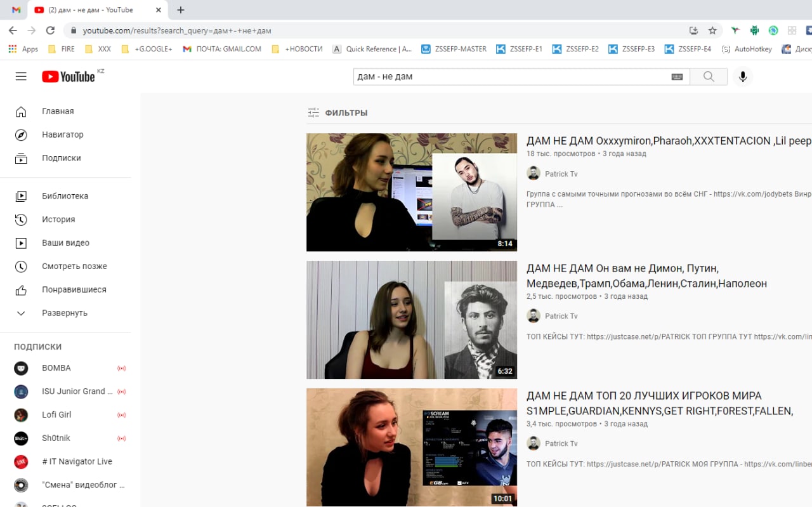This screenshot has width=812, height=507.
Task: Click the green circular extension icon
Action: 773,30
